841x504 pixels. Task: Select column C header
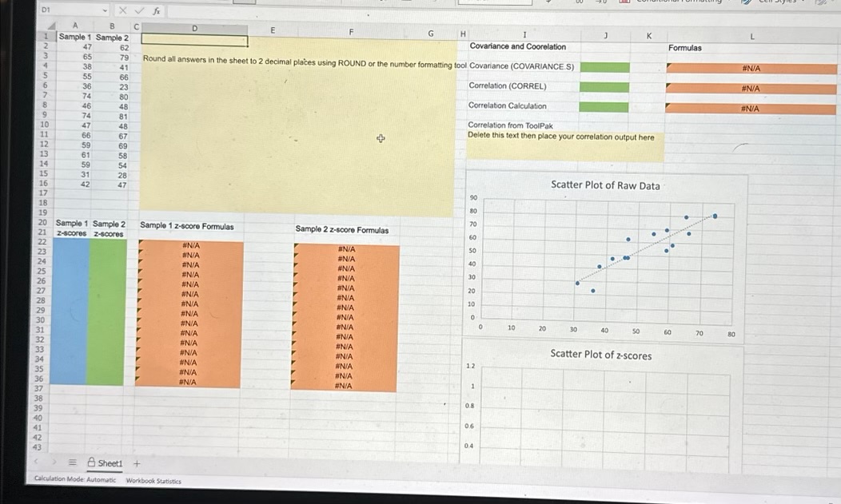tap(136, 27)
